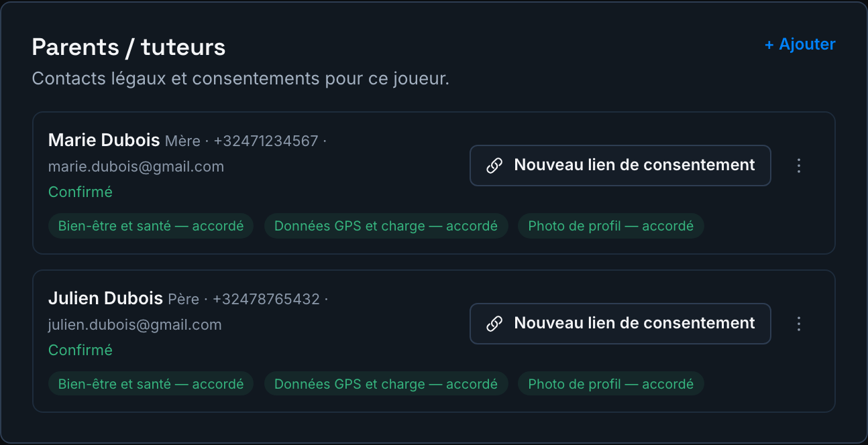The height and width of the screenshot is (445, 868).
Task: Click the link icon in Marie Dubois's row
Action: [x=494, y=166]
